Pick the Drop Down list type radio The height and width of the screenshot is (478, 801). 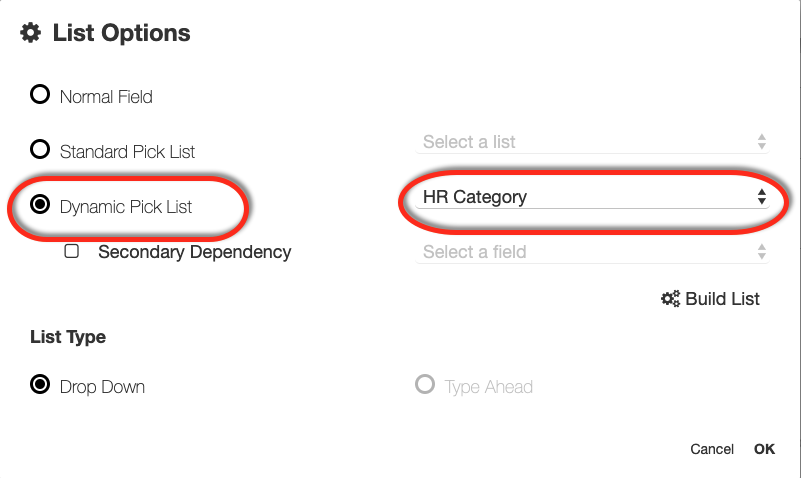pos(40,386)
